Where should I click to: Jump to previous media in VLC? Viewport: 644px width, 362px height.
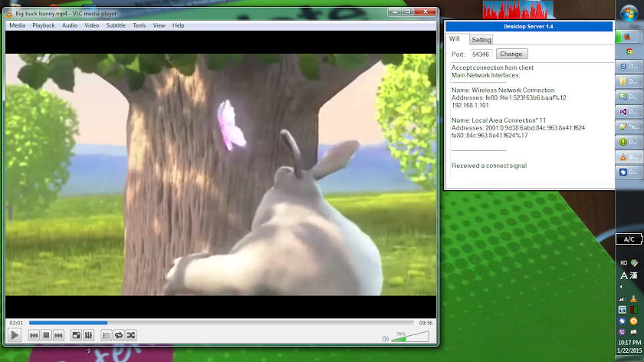click(x=34, y=335)
